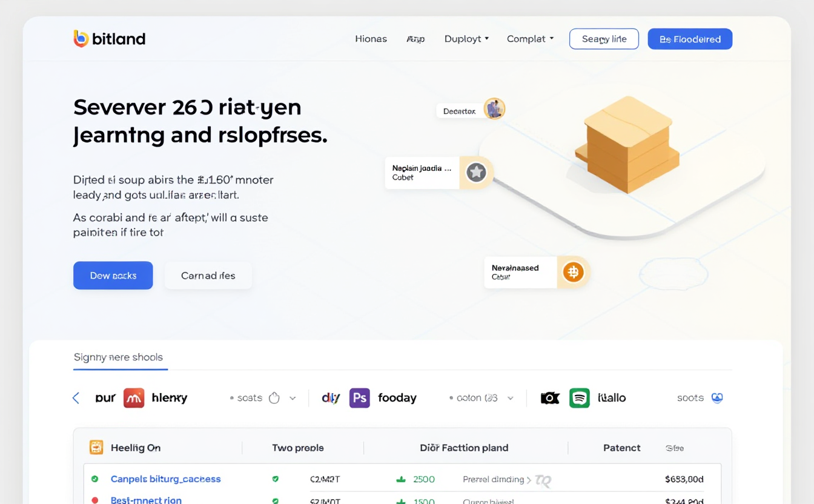Expand the Complat dropdown in navbar

pyautogui.click(x=530, y=39)
